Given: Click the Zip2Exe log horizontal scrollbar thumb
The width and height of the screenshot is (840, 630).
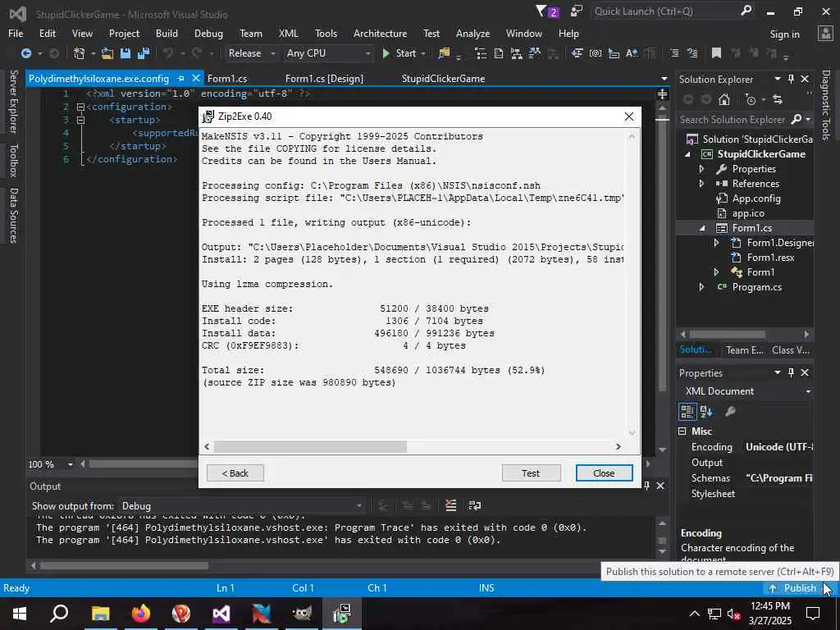Looking at the screenshot, I should (x=310, y=446).
